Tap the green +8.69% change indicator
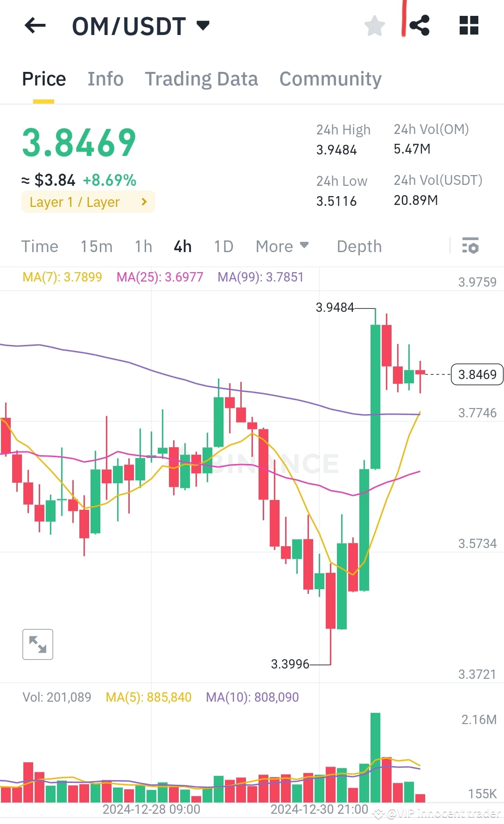This screenshot has height=824, width=504. click(110, 180)
